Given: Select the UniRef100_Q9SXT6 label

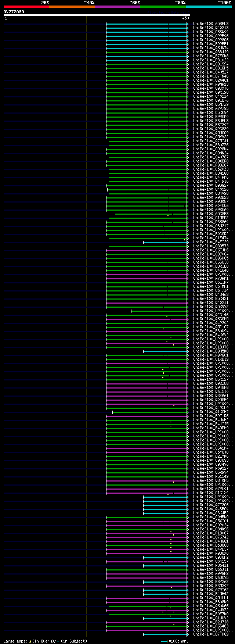Looking at the screenshot, I should [x=211, y=89].
